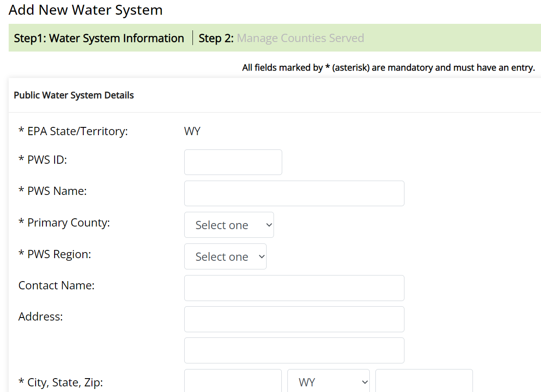Open the Primary County dropdown

point(229,225)
